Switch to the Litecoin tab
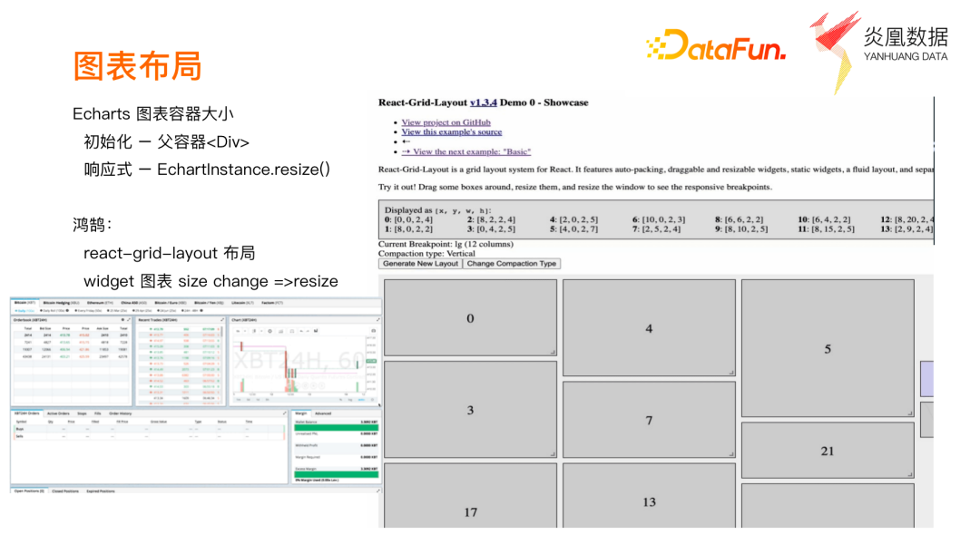Image resolution: width=980 pixels, height=544 pixels. (242, 303)
